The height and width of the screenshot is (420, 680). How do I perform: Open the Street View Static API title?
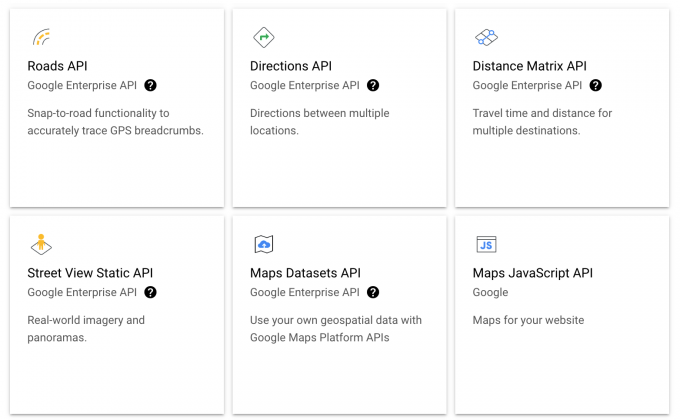(x=90, y=273)
